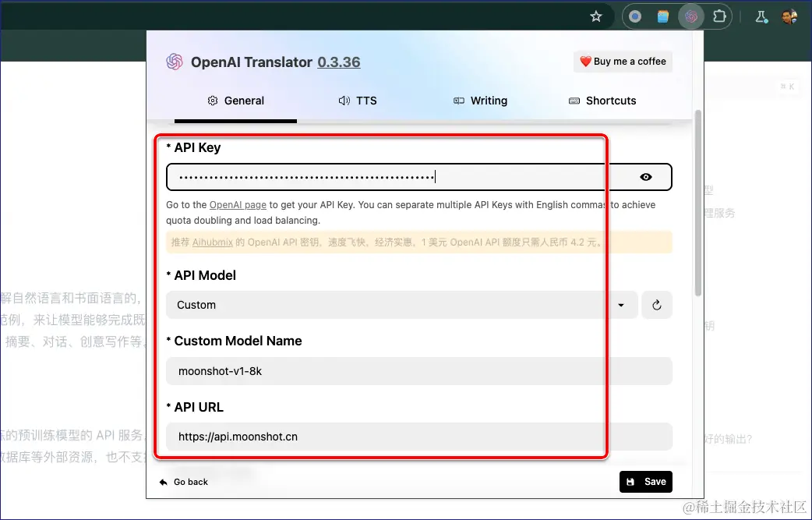Image resolution: width=812 pixels, height=520 pixels.
Task: Open the OpenAI page link
Action: [x=238, y=204]
